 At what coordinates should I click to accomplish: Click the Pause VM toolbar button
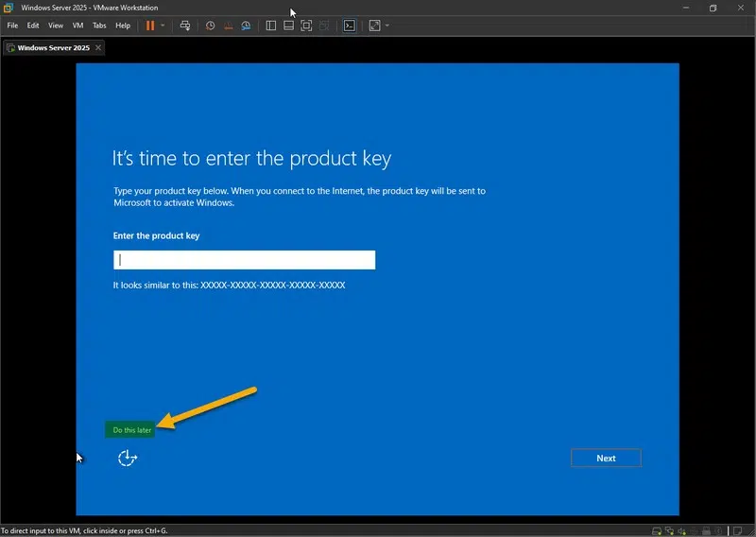[150, 26]
